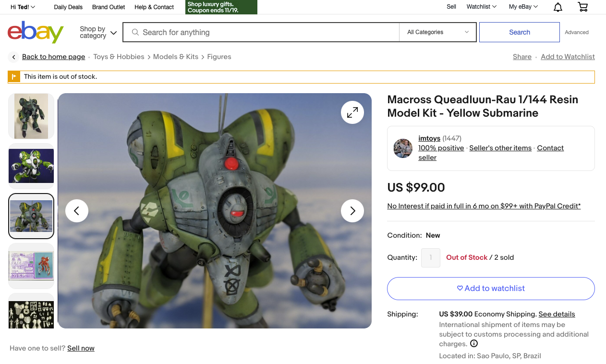This screenshot has width=606, height=364.
Task: Open the shipping charges info icon
Action: pyautogui.click(x=474, y=344)
